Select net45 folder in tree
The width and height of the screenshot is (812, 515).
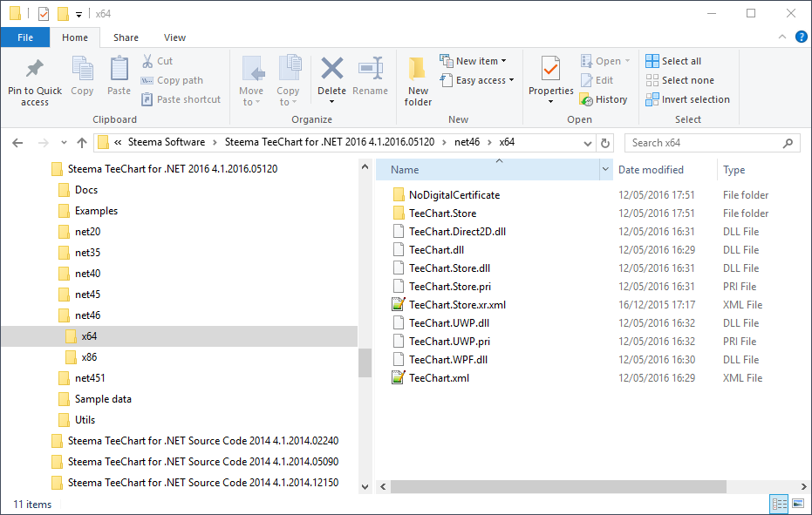(x=87, y=295)
